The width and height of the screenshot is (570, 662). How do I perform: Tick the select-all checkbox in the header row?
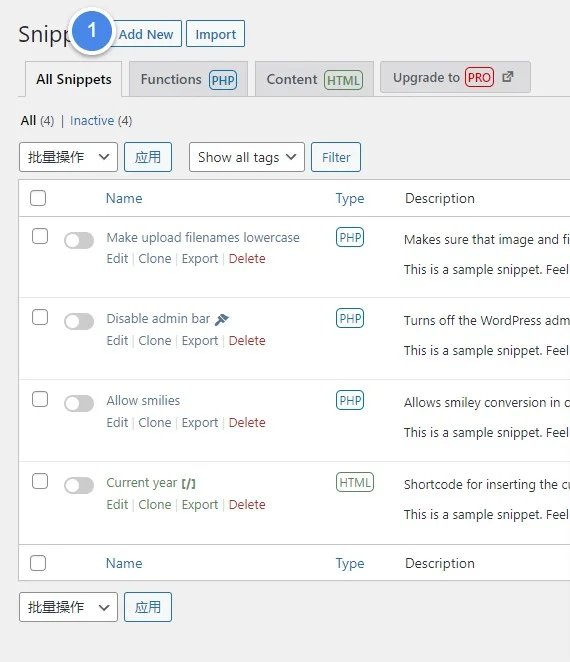coord(38,198)
